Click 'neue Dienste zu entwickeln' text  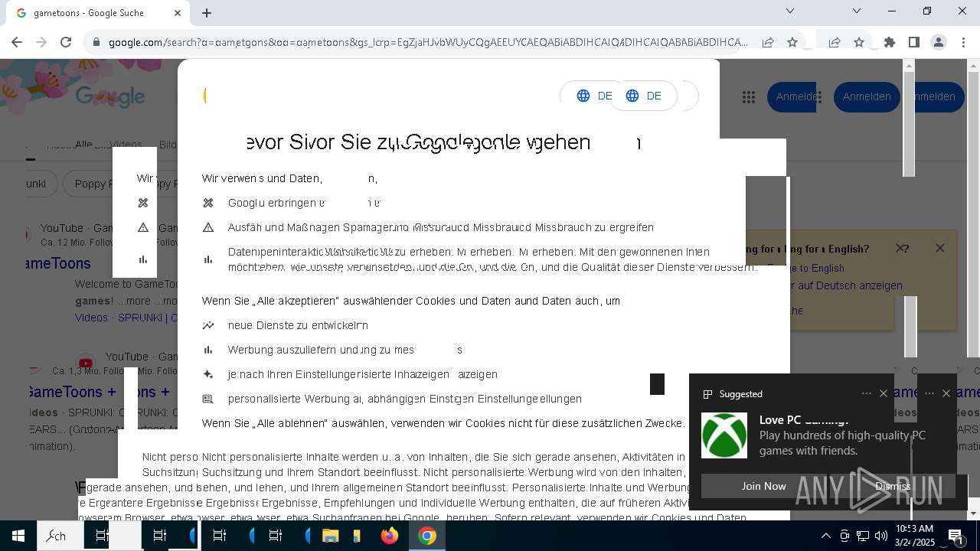coord(298,325)
